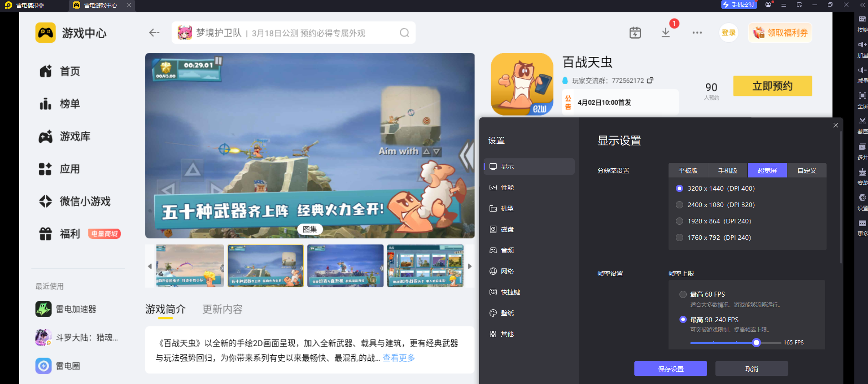Click the back arrow beside the search box
Screen dimensions: 868x384
click(154, 33)
